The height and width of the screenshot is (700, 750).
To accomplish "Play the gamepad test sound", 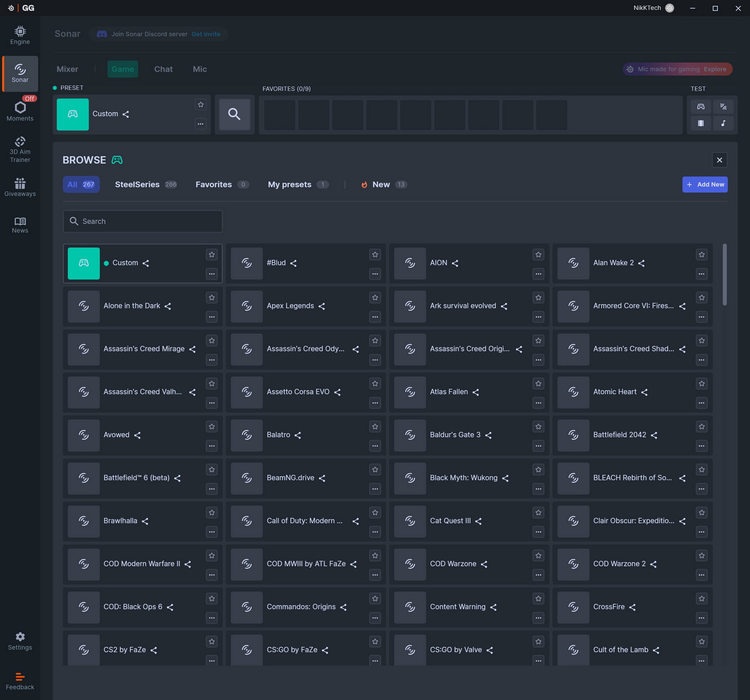I will pos(701,107).
